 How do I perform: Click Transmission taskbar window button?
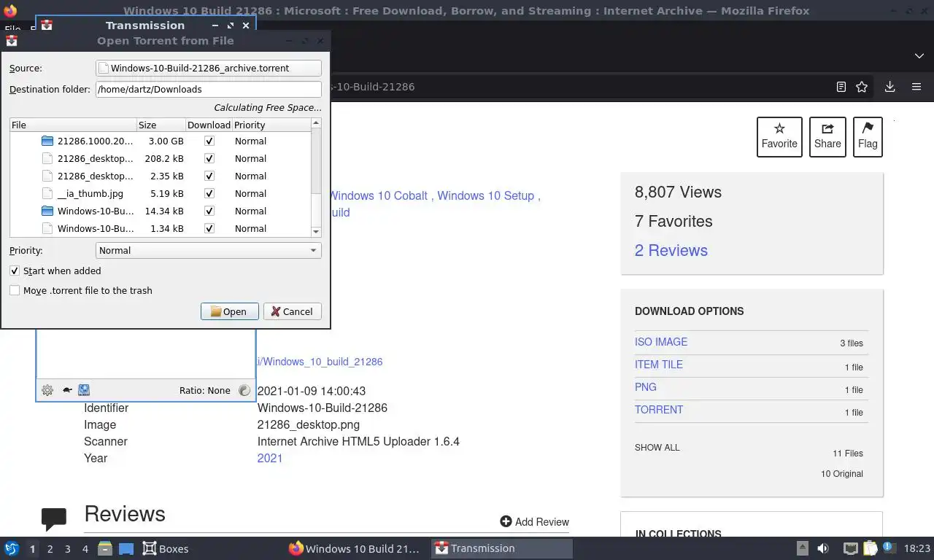click(502, 548)
